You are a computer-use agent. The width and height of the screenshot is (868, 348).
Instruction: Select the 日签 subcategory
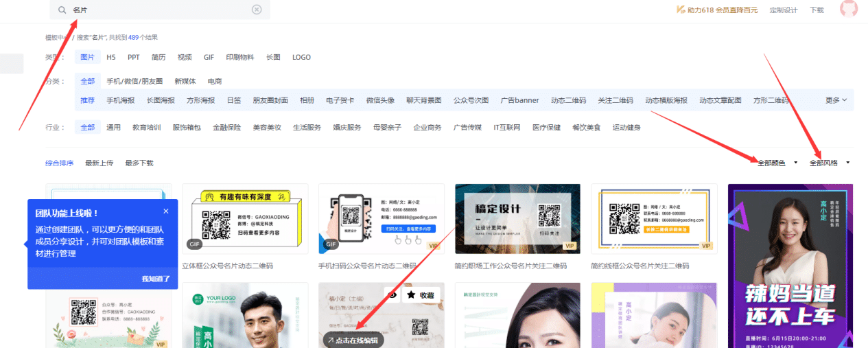[234, 100]
